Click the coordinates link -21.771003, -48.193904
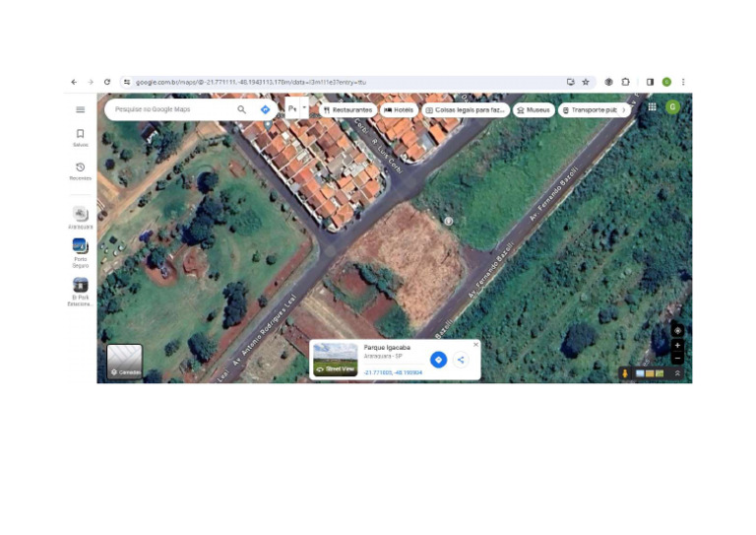 393,372
